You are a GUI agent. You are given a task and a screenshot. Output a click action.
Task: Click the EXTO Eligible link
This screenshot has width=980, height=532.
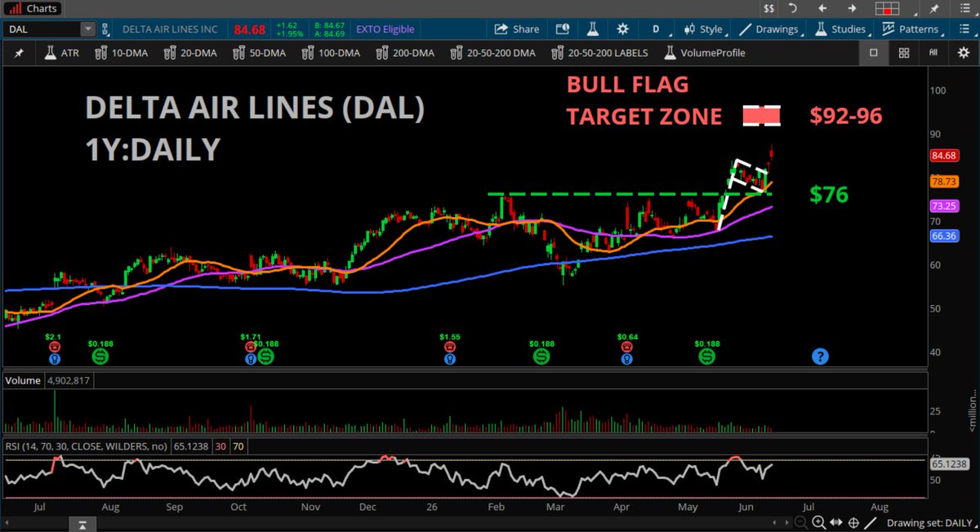(385, 29)
